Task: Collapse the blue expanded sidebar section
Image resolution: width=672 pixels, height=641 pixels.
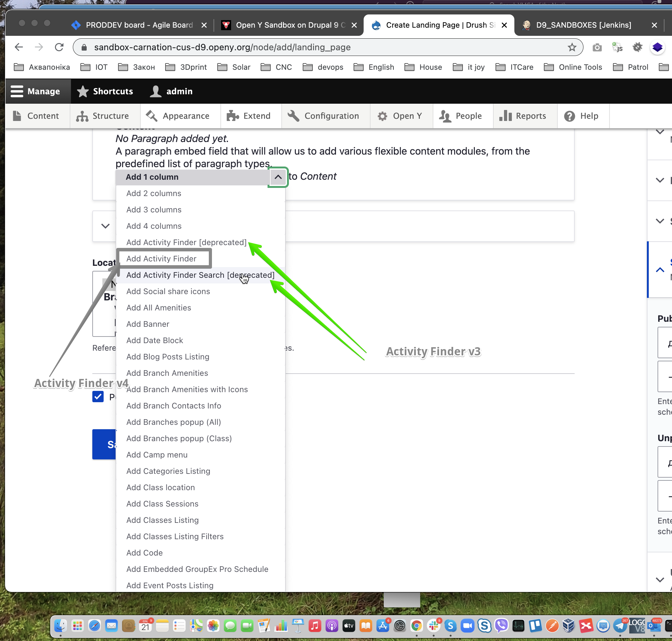Action: point(660,270)
